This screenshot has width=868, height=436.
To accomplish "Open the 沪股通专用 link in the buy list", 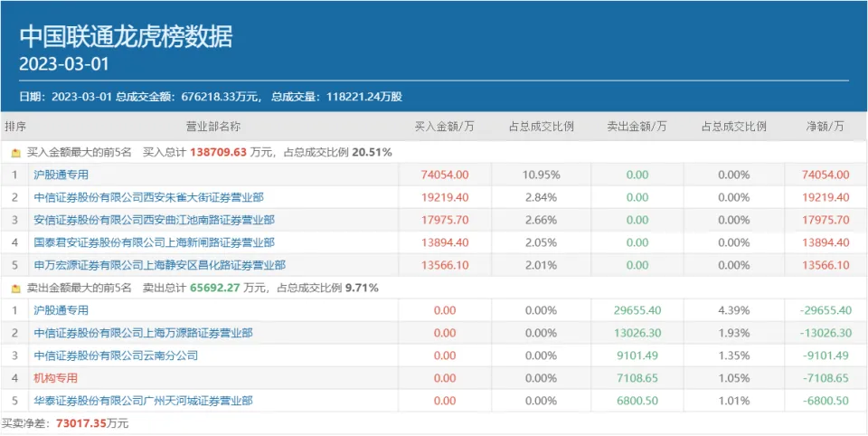I will coord(61,175).
